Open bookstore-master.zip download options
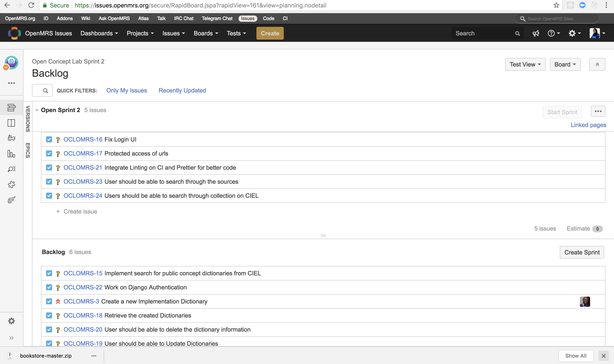The image size is (614, 364). (94, 356)
